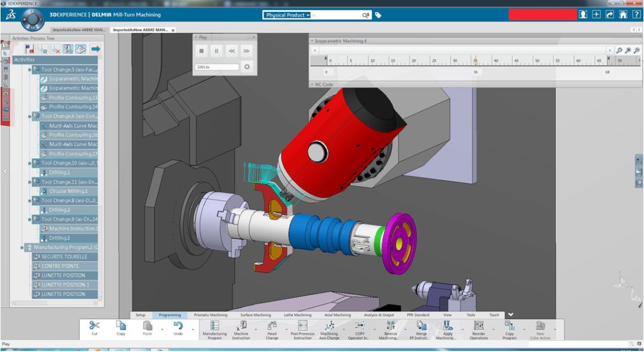This screenshot has height=352, width=644.
Task: Open the user profile icon
Action: pyautogui.click(x=583, y=15)
